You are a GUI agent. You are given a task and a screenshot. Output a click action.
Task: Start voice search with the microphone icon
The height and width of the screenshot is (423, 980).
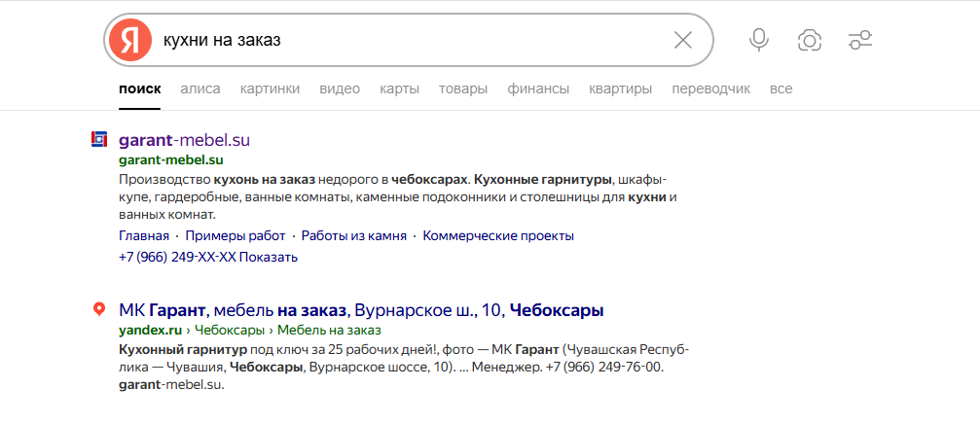(759, 40)
